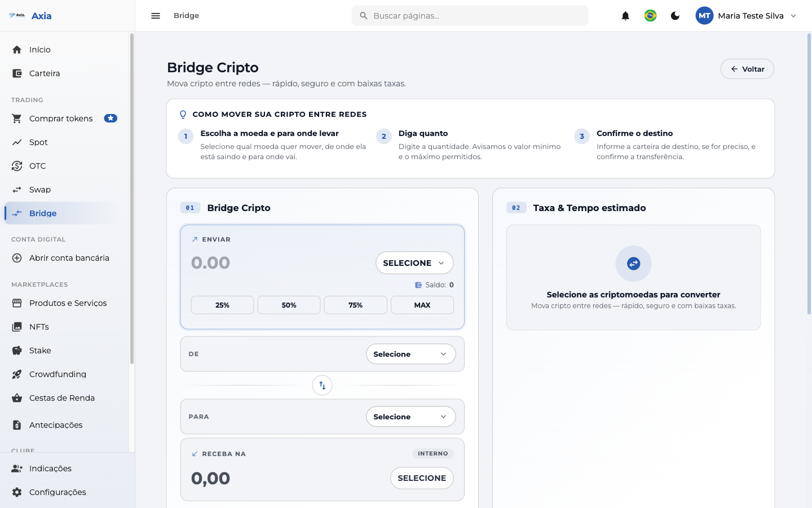Image resolution: width=812 pixels, height=508 pixels.
Task: Click the MT user avatar
Action: coord(704,16)
